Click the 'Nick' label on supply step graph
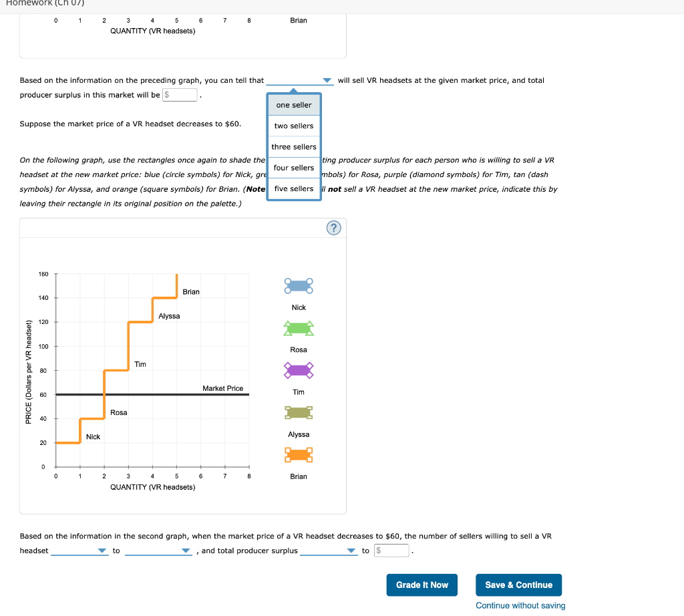This screenshot has width=684, height=616. click(x=93, y=437)
